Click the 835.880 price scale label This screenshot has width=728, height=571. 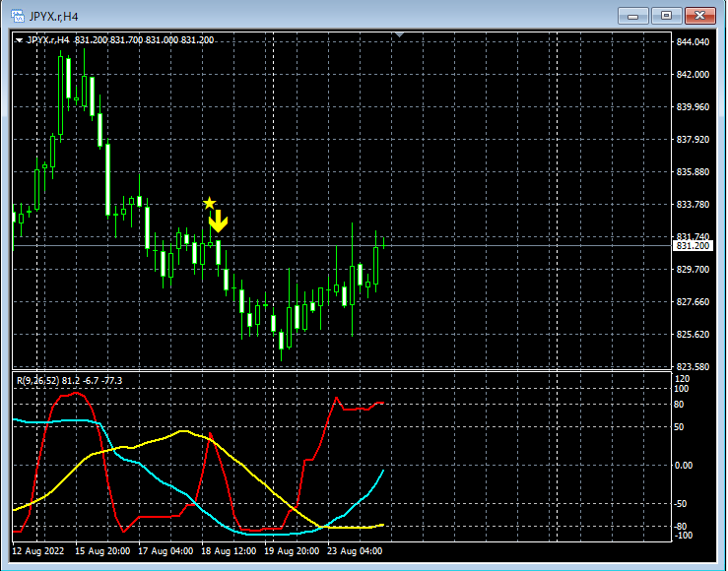(x=693, y=172)
